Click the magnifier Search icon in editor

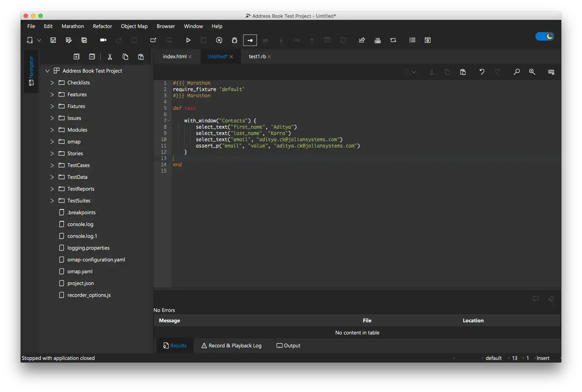517,72
